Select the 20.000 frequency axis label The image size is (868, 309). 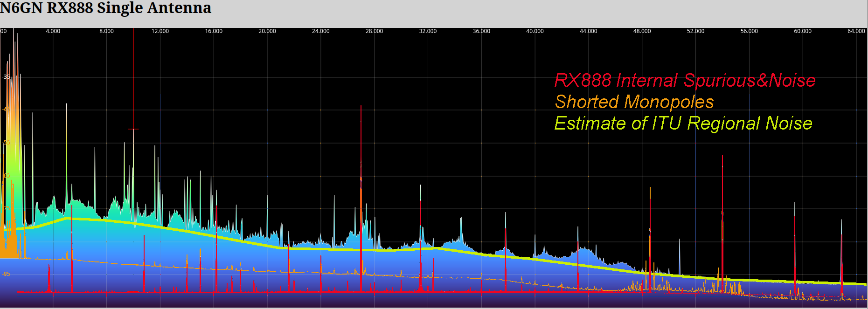267,31
